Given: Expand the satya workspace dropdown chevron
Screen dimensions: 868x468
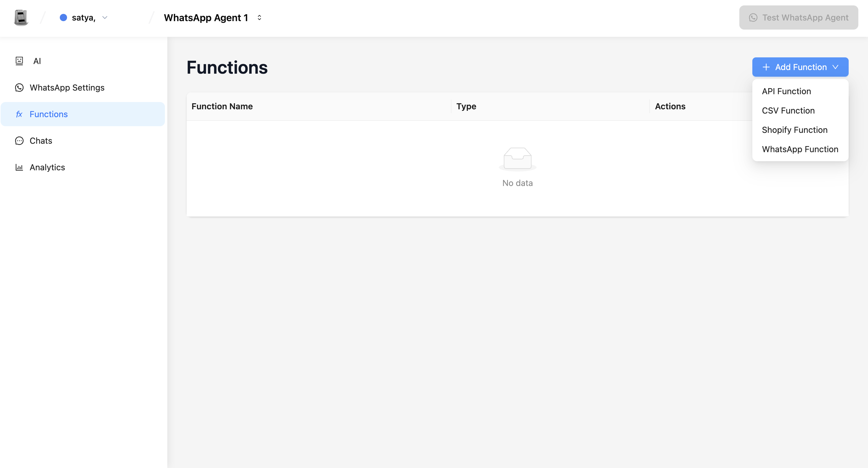Looking at the screenshot, I should [105, 18].
